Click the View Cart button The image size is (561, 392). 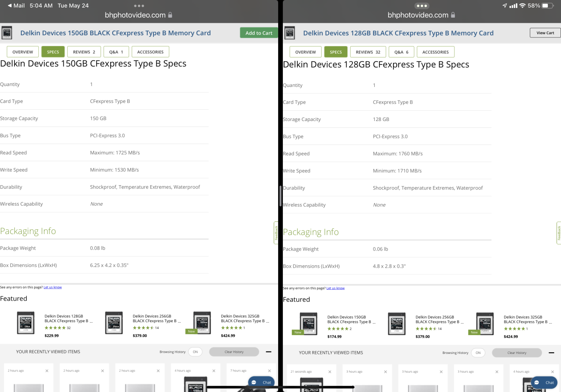coord(545,33)
